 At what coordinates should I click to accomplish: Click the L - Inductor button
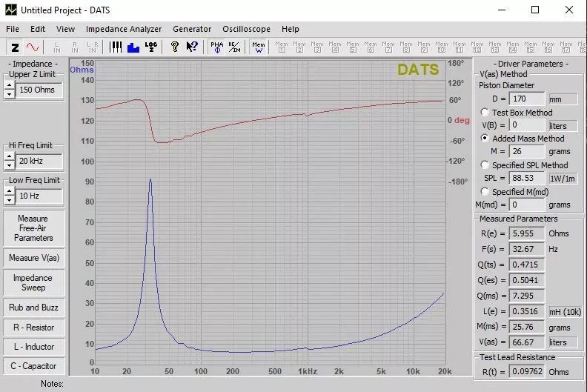[x=33, y=347]
